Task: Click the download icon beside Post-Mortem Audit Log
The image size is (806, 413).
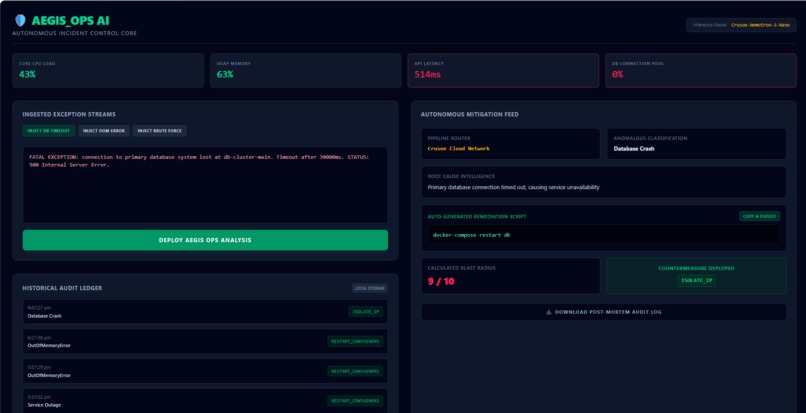Action: (x=548, y=312)
